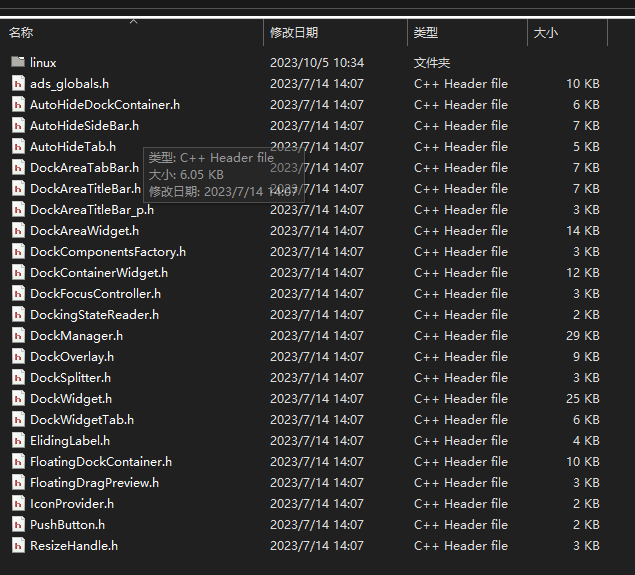
Task: Click the 12 KB size of DockContainerWidget.h
Action: click(x=583, y=273)
